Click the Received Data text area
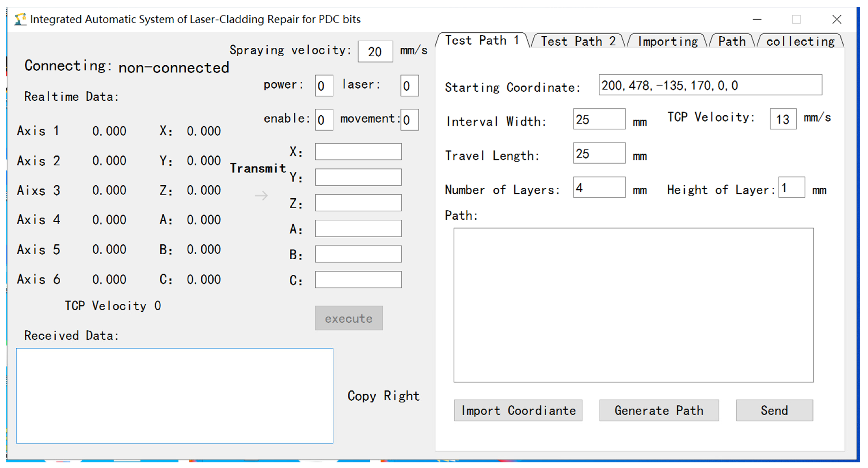 point(175,396)
